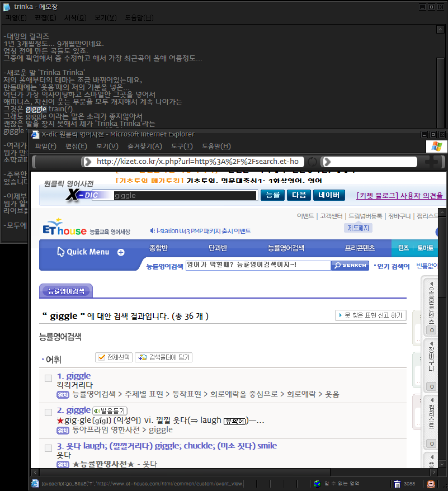The image size is (448, 491).
Task: Click the 제도폐지 link
Action: (x=358, y=228)
